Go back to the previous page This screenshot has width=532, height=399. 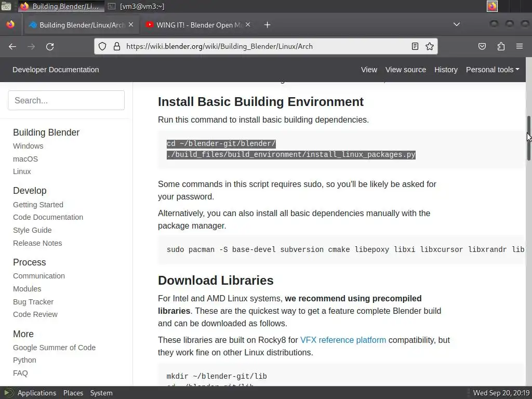(x=12, y=46)
